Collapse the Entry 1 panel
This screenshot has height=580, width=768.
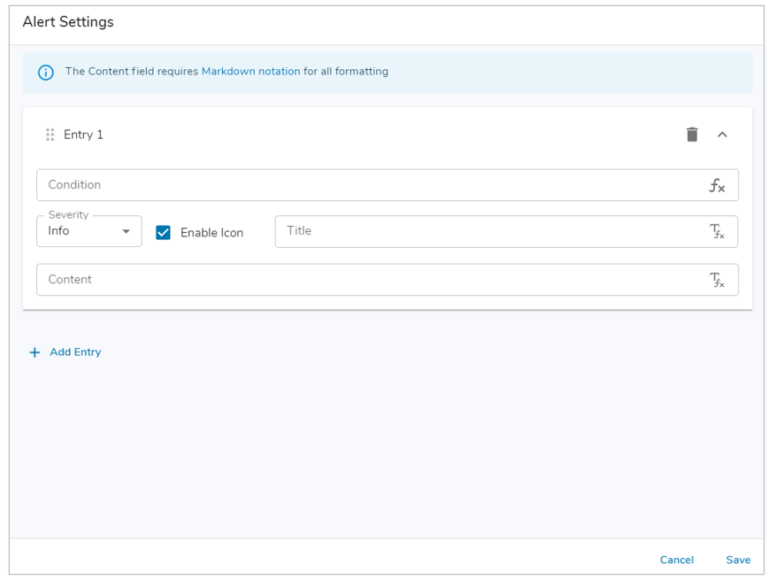(722, 134)
